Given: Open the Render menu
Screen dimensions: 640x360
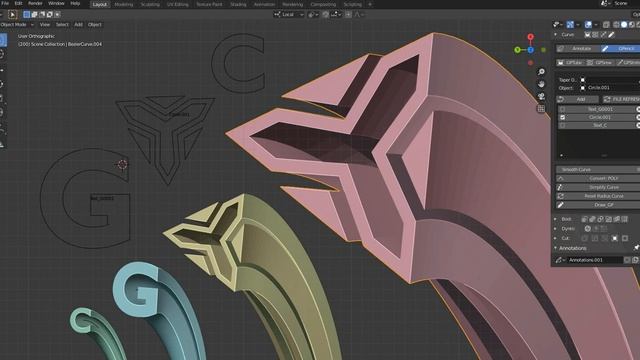Looking at the screenshot, I should point(35,3).
